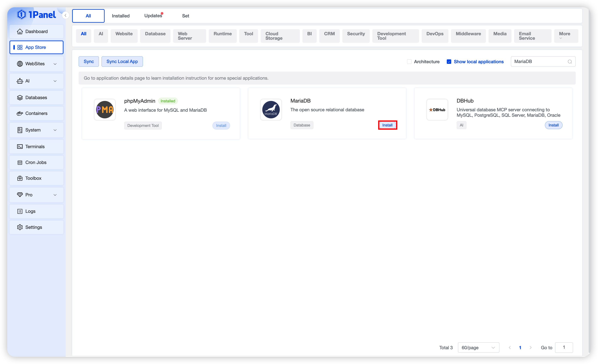Click the MariaDB seal app icon
Viewport: 598px width, 364px height.
[x=271, y=110]
